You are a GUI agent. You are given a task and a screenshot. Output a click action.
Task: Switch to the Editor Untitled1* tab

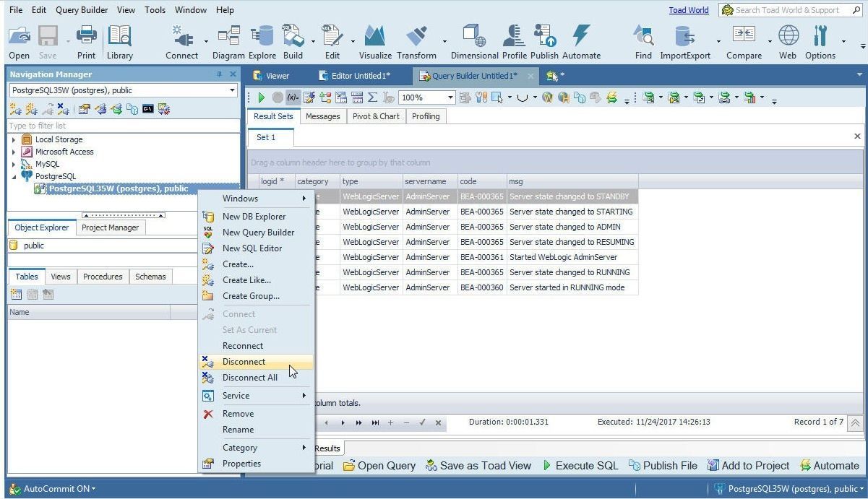354,76
